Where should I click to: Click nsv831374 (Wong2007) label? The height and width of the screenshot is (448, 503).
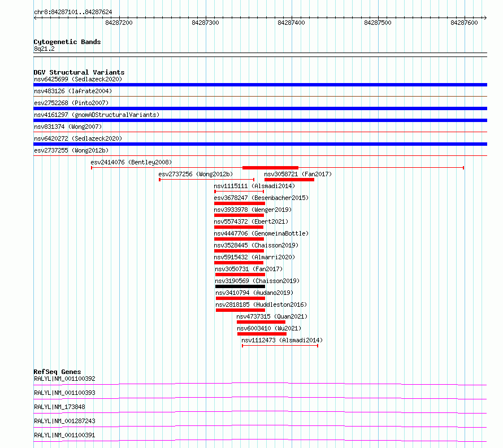(68, 127)
